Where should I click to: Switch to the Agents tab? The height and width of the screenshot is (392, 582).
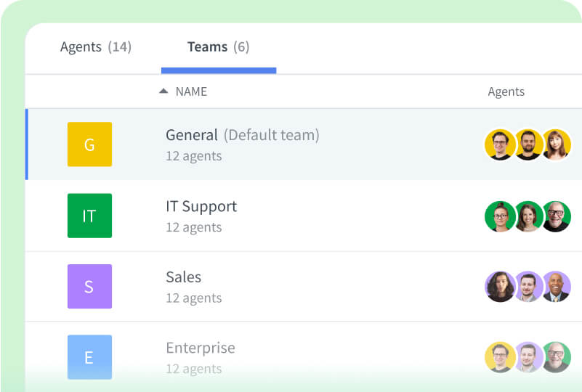pyautogui.click(x=95, y=47)
